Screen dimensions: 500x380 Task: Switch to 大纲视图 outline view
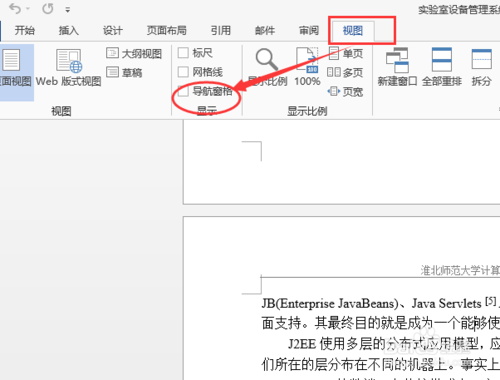click(x=134, y=53)
